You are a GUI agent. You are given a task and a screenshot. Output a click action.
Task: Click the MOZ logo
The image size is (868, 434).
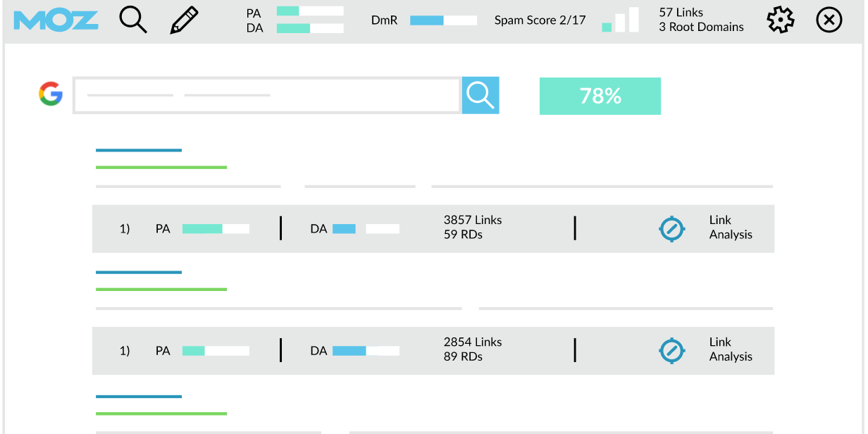pyautogui.click(x=56, y=20)
